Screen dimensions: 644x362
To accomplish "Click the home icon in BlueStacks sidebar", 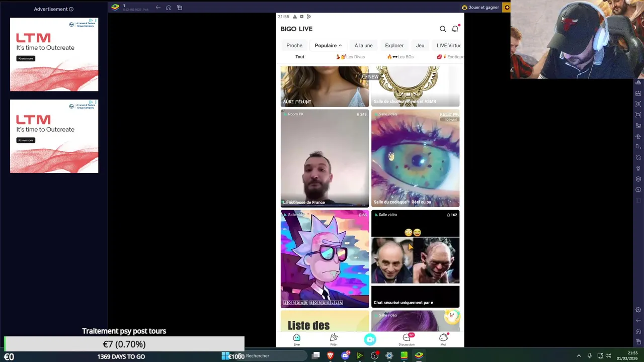I will [638, 331].
